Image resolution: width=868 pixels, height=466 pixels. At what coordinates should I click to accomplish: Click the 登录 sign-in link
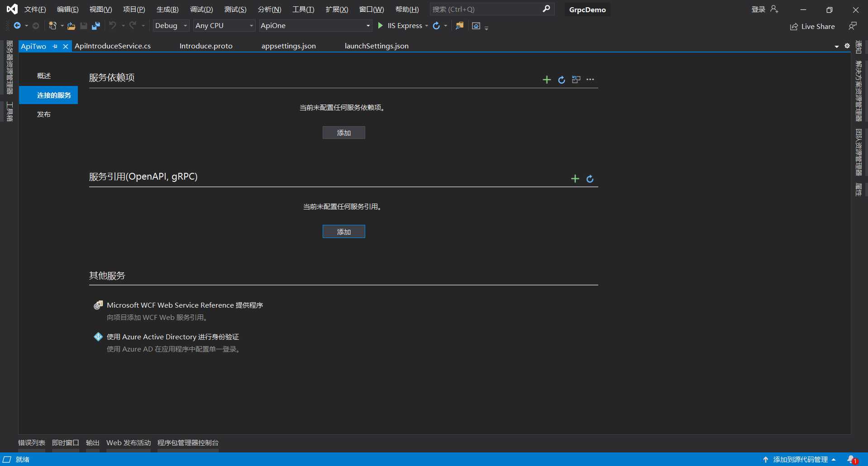click(758, 10)
